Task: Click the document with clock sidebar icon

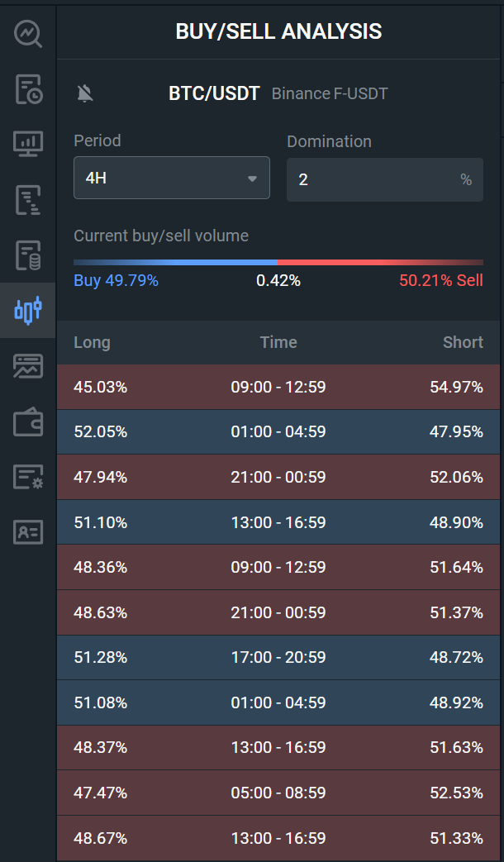Action: pyautogui.click(x=27, y=89)
